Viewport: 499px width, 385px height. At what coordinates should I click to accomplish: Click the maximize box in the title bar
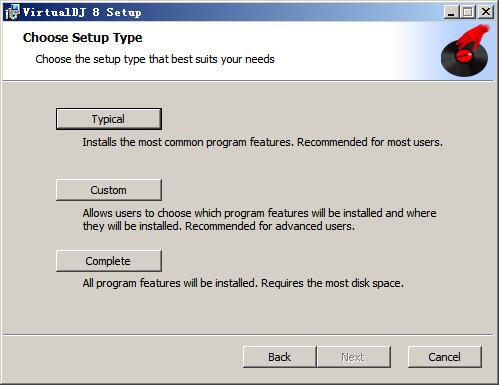468,12
